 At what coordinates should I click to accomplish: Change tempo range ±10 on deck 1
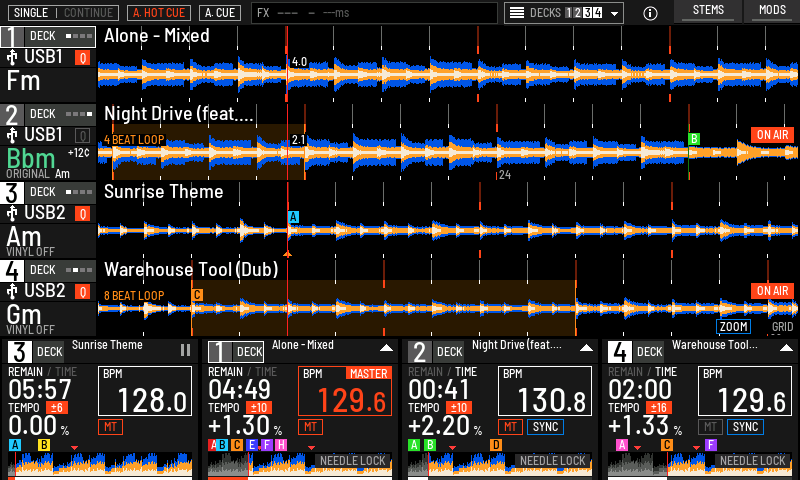259,408
